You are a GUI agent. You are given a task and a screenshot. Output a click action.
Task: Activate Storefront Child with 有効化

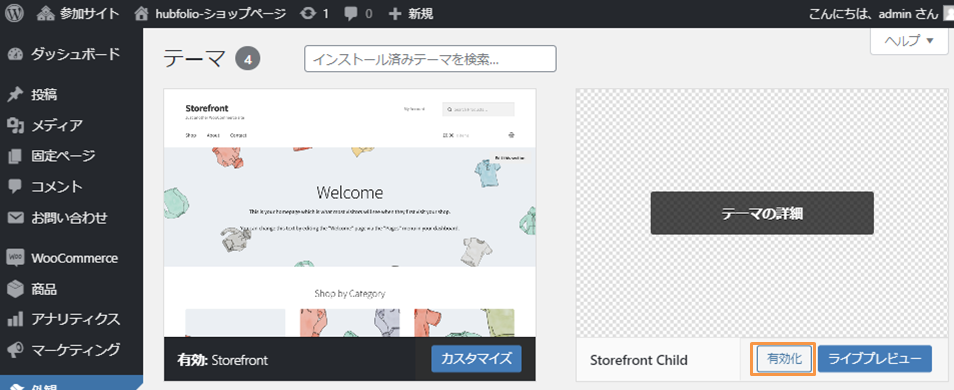click(785, 359)
